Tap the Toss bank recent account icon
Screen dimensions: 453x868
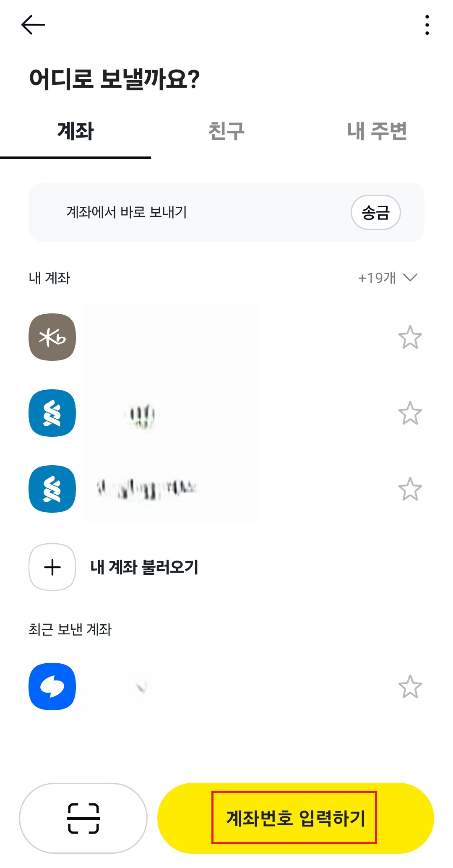[x=52, y=686]
